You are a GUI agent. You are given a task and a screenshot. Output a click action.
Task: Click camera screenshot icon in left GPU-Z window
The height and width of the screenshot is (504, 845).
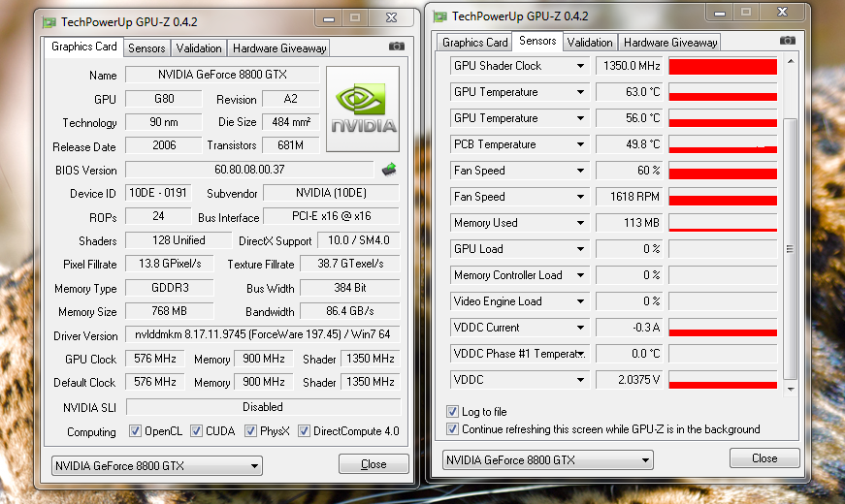click(397, 47)
